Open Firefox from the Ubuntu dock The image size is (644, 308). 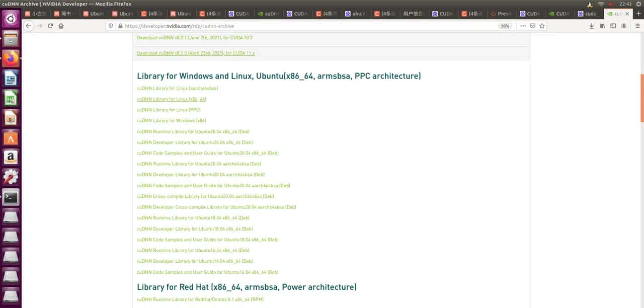(11, 58)
